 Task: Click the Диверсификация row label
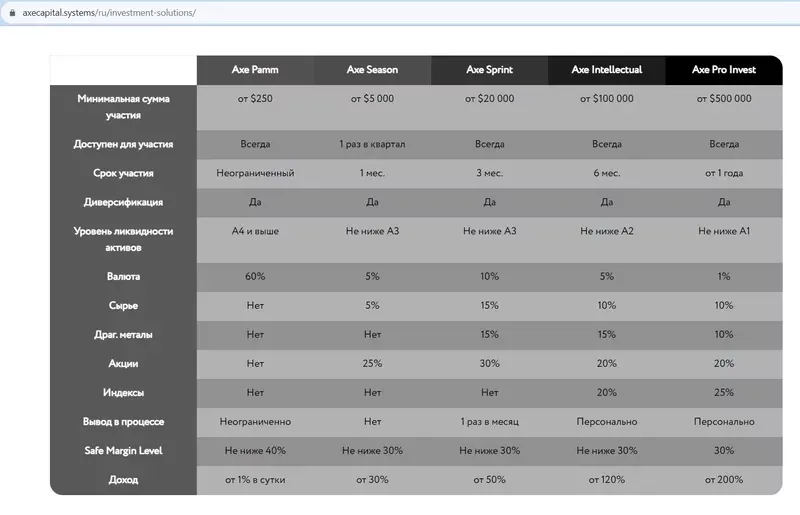pyautogui.click(x=123, y=203)
